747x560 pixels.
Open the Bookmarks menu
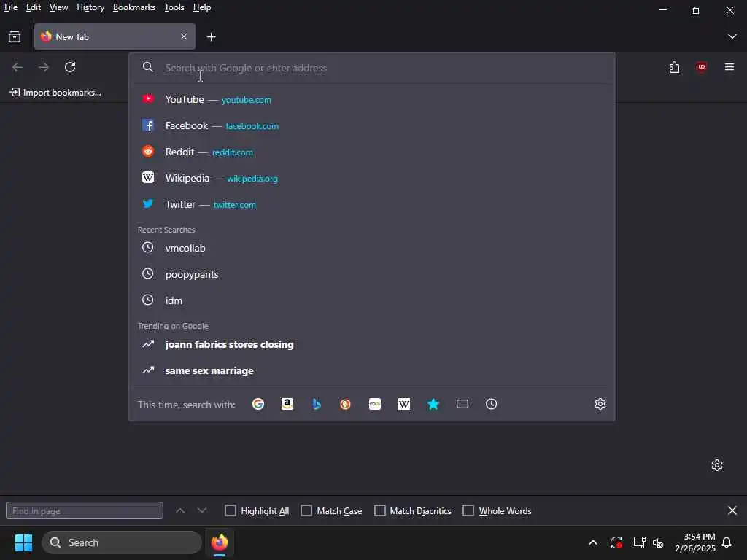tap(134, 7)
